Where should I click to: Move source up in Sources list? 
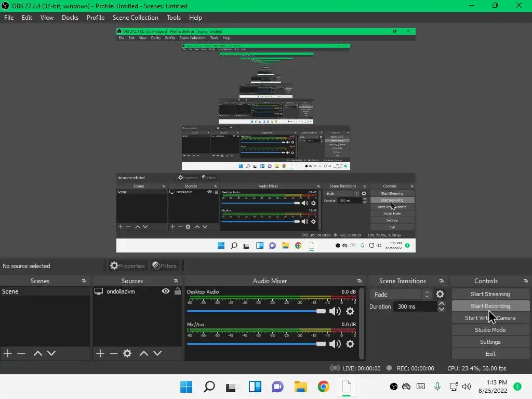pyautogui.click(x=144, y=353)
